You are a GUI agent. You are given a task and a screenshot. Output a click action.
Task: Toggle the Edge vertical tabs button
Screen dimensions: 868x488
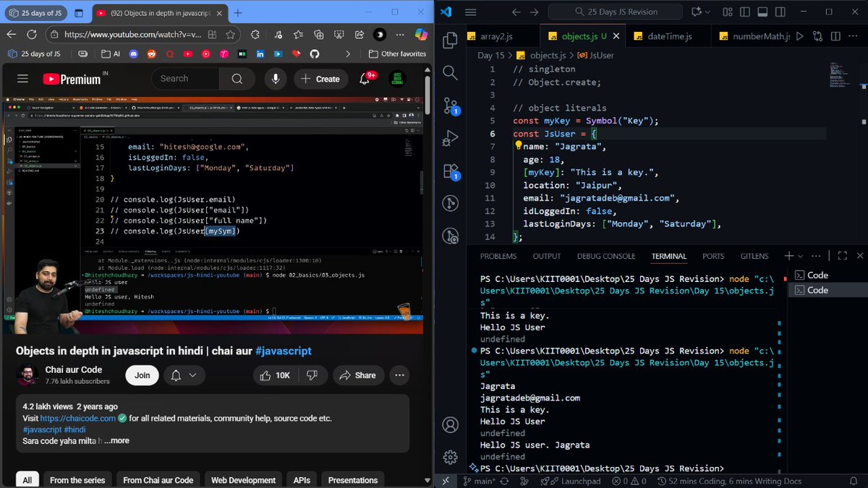point(79,13)
